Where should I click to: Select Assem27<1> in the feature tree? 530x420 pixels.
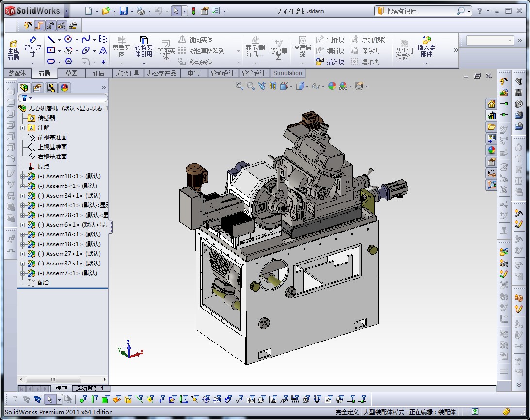(x=68, y=254)
